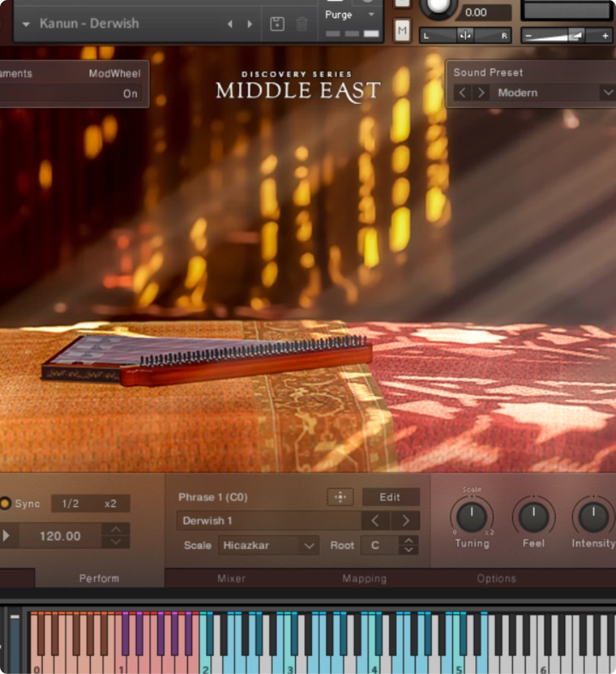Click the save instrument disk icon
The image size is (616, 674).
point(277,24)
